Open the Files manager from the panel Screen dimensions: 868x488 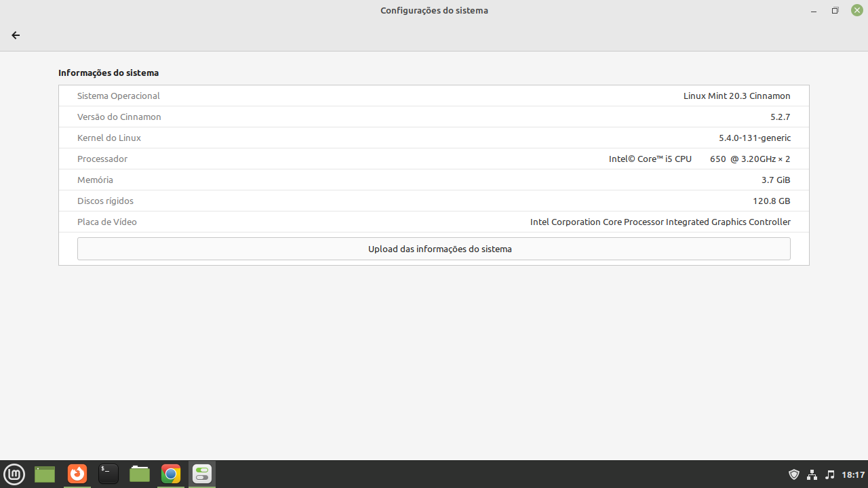[140, 474]
